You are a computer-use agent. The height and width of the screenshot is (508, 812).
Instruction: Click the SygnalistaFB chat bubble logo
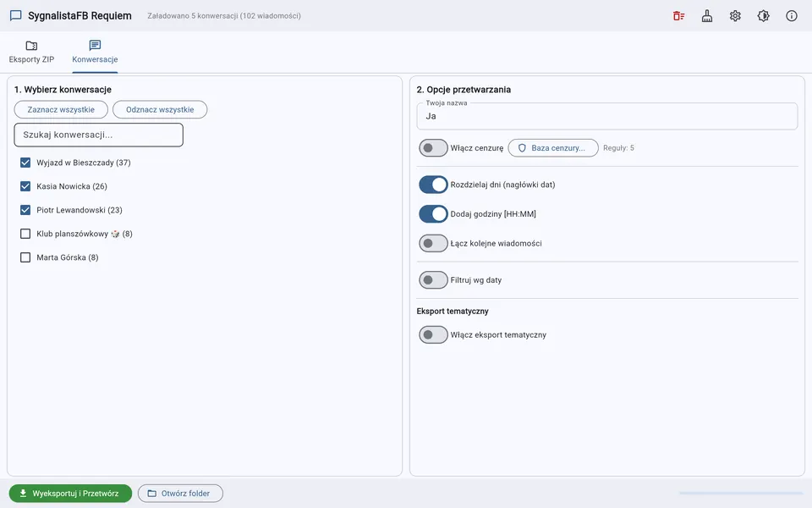tap(16, 15)
